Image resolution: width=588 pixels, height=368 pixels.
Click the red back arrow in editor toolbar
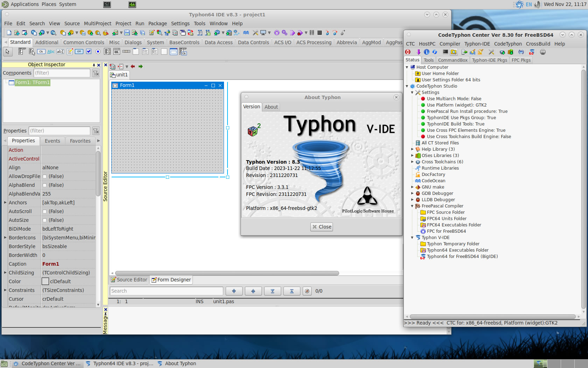[133, 66]
